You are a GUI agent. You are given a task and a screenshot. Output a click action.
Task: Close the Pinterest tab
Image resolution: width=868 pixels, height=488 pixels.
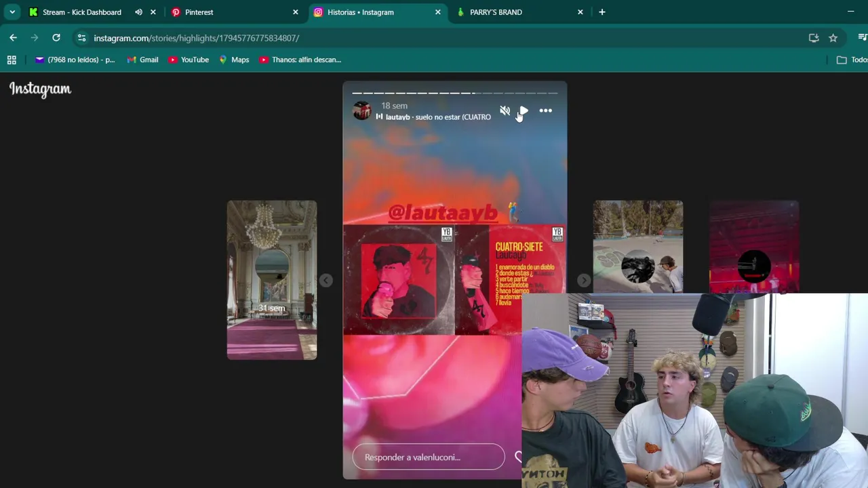(x=295, y=12)
